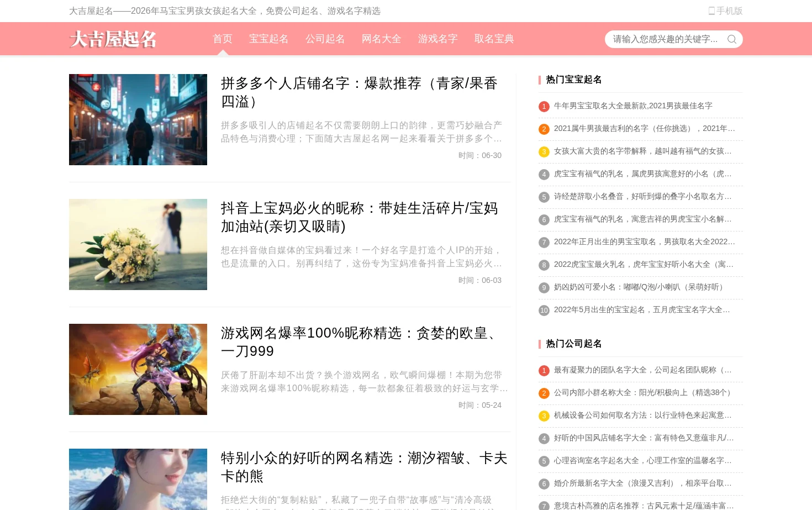
Task: Click the girl by the sea thumbnail
Action: click(x=138, y=479)
